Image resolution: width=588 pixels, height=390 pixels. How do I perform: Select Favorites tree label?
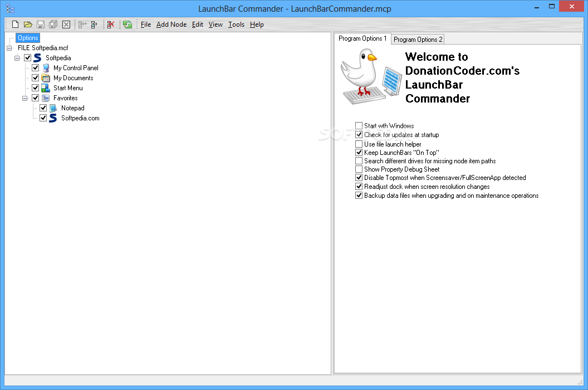tap(65, 98)
